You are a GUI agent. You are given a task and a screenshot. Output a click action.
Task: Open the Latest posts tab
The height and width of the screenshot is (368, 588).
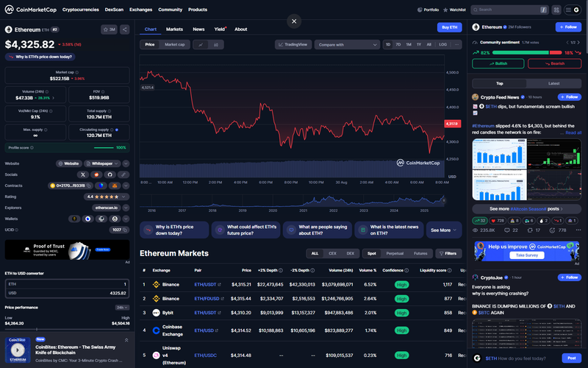click(553, 83)
